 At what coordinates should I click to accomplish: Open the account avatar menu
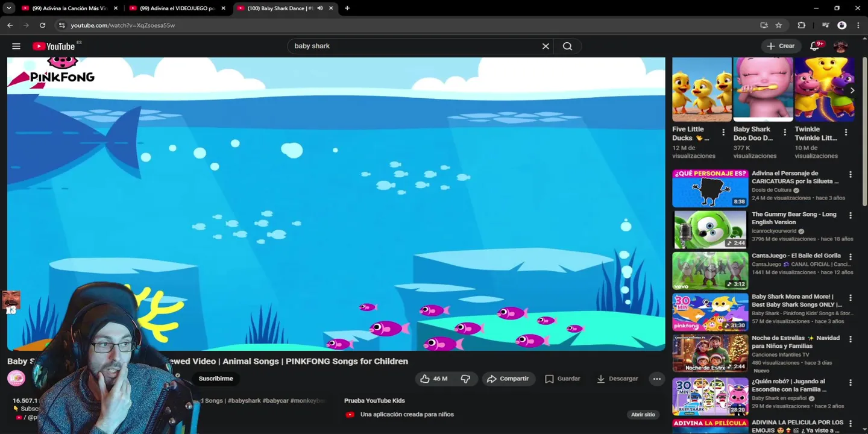point(840,46)
